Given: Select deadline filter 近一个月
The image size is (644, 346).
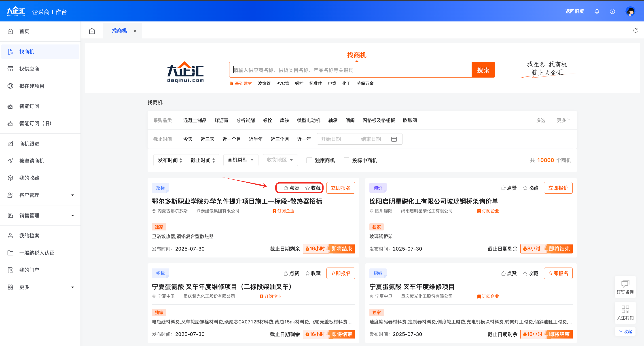Looking at the screenshot, I should [231, 139].
